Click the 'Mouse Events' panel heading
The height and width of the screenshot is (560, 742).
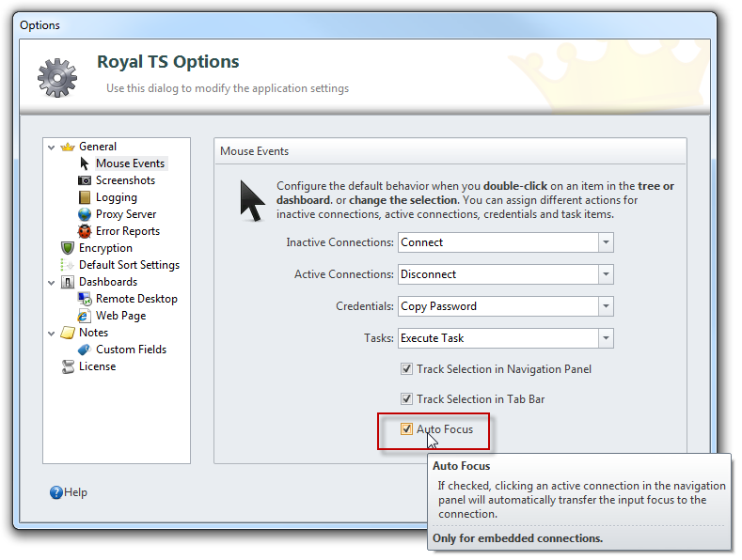coord(255,151)
